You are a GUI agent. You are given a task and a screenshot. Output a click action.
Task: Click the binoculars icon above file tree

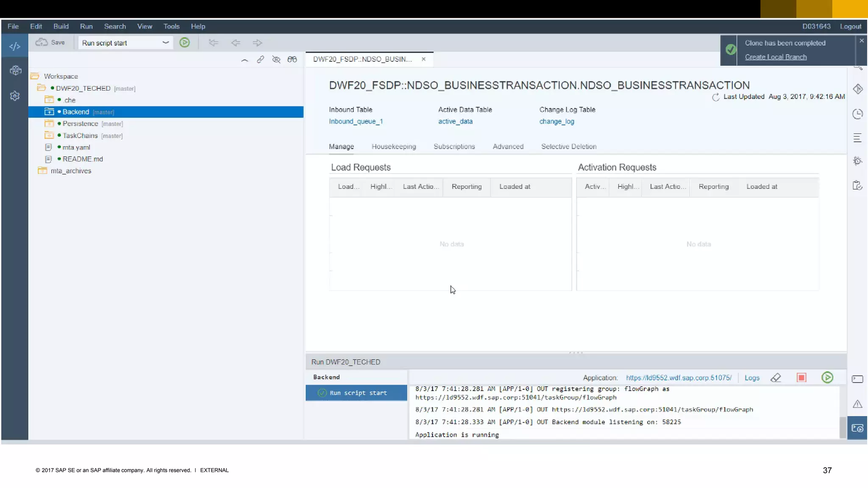click(292, 60)
